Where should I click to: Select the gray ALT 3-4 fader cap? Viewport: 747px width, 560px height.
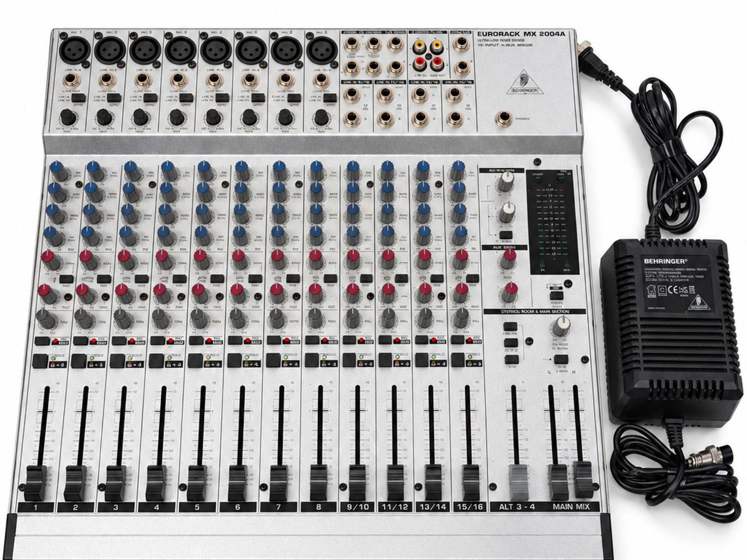(518, 482)
